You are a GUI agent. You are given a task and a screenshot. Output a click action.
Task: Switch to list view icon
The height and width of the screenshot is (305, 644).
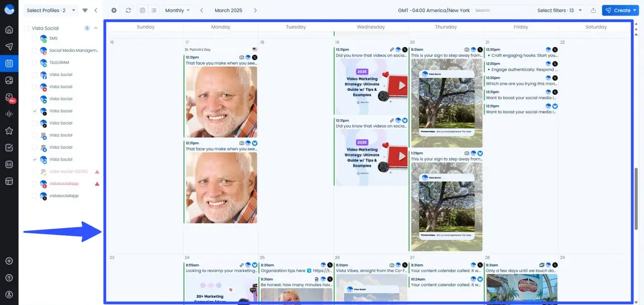[154, 11]
